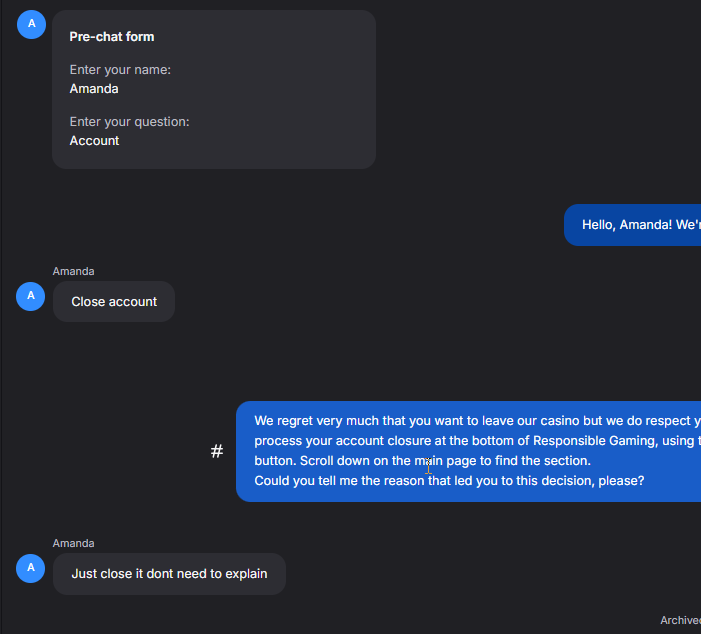
Task: Click the "Account" answer in the pre-chat form
Action: pyautogui.click(x=94, y=141)
